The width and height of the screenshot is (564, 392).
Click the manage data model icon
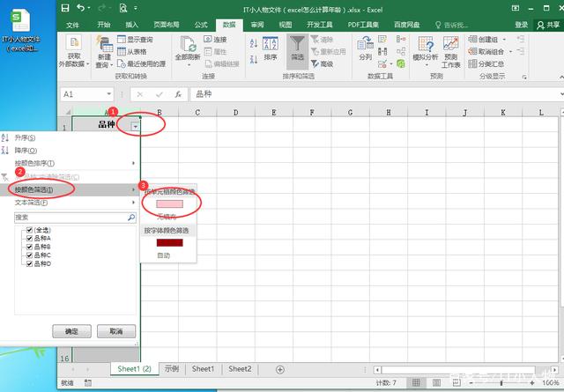pyautogui.click(x=401, y=63)
